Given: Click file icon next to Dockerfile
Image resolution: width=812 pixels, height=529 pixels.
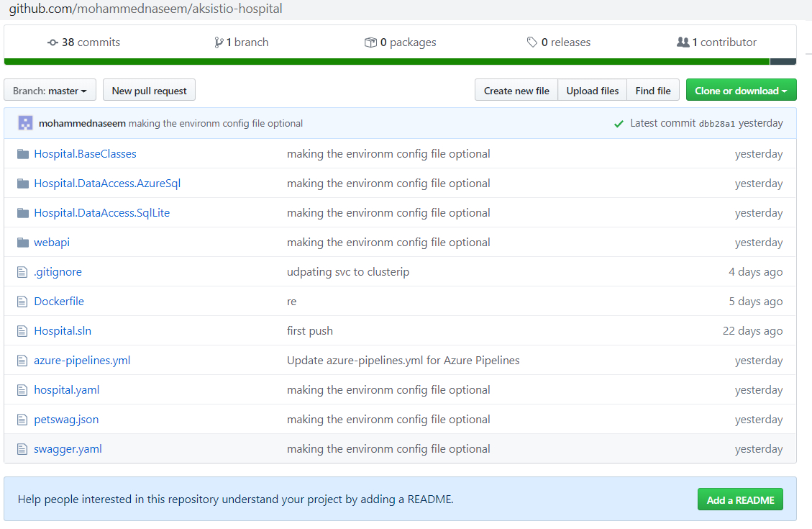Looking at the screenshot, I should click(22, 302).
